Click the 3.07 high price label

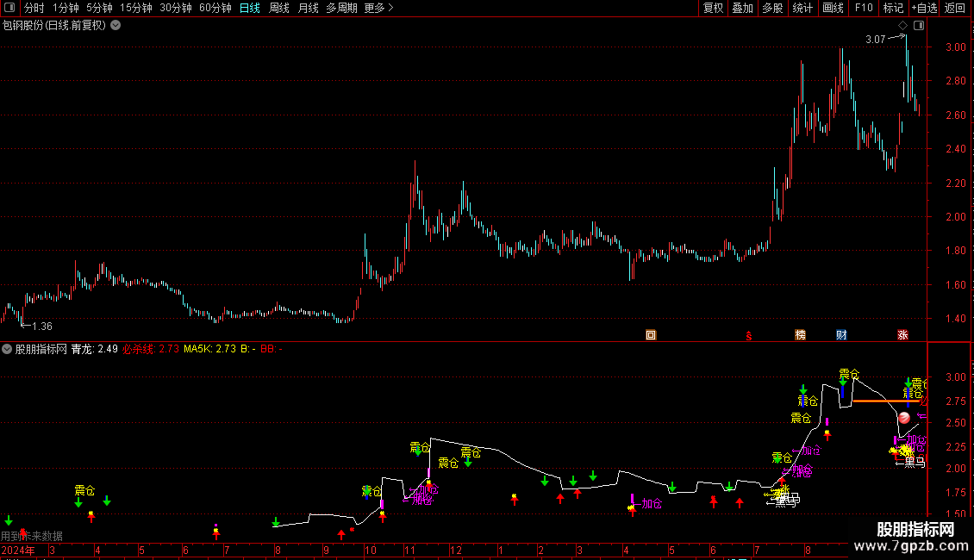pyautogui.click(x=875, y=40)
